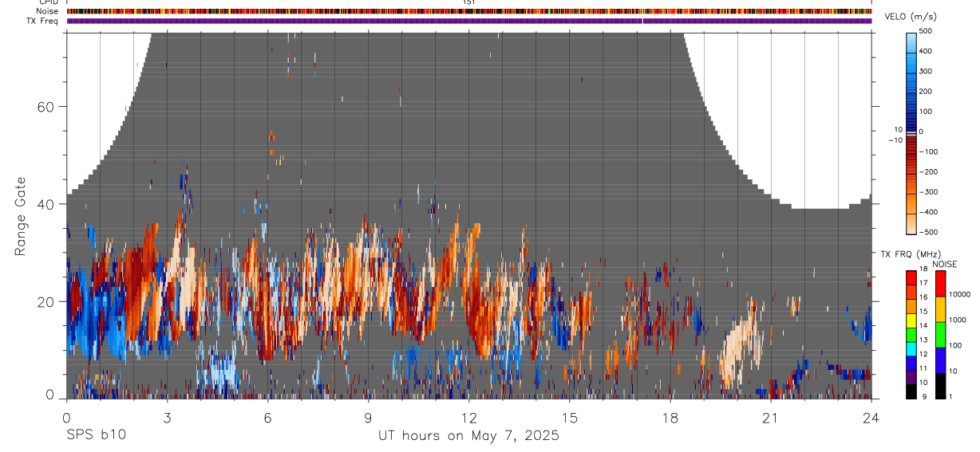This screenshot has height=452, width=980.
Task: Select the red top swatch in NOISE legend
Action: coord(940,283)
